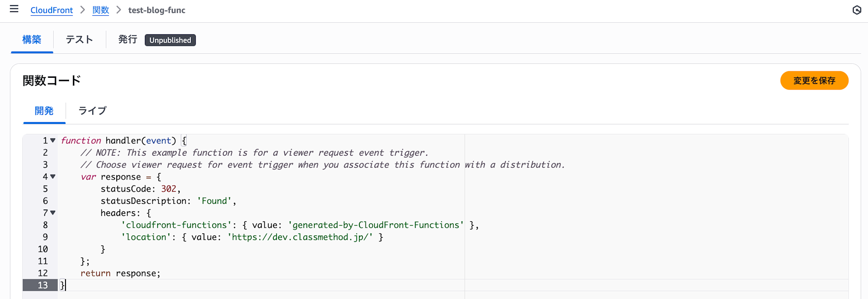The image size is (868, 299).
Task: Click the hexagon icon at top right
Action: pos(856,10)
